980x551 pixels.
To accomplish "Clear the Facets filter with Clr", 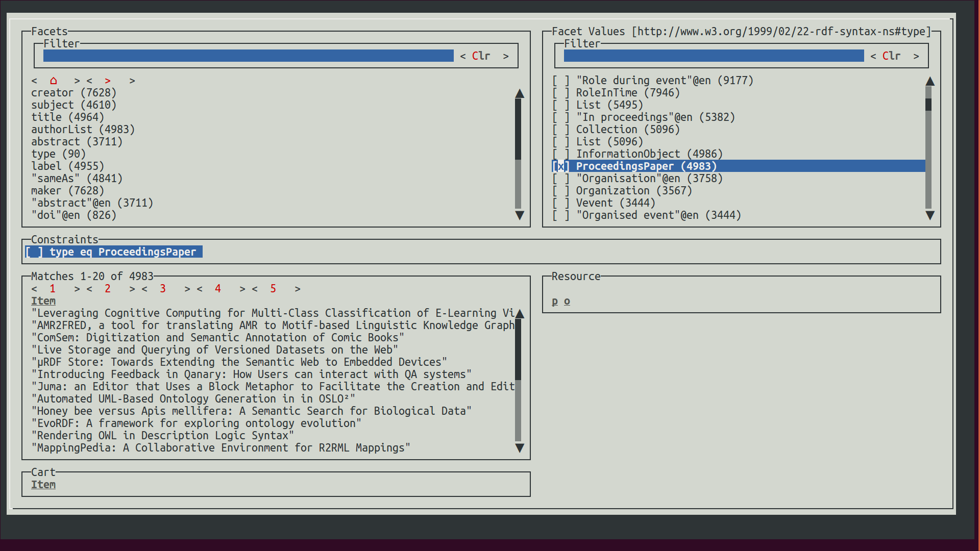I will tap(480, 56).
